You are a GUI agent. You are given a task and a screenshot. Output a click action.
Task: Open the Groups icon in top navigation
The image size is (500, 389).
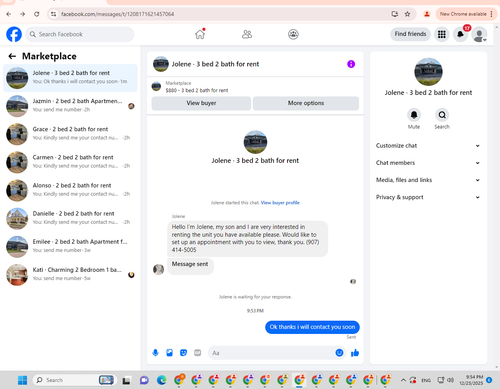293,34
